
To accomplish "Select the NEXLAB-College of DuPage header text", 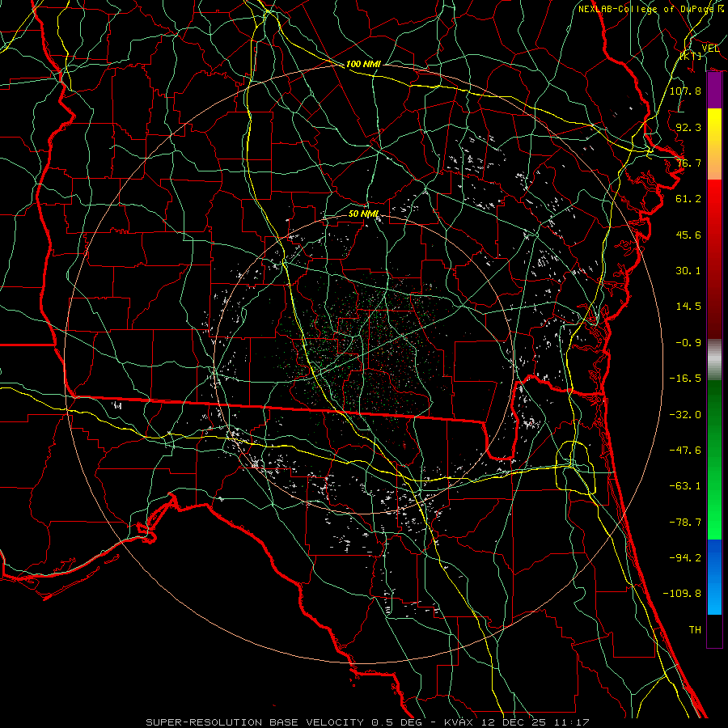I will pos(646,9).
